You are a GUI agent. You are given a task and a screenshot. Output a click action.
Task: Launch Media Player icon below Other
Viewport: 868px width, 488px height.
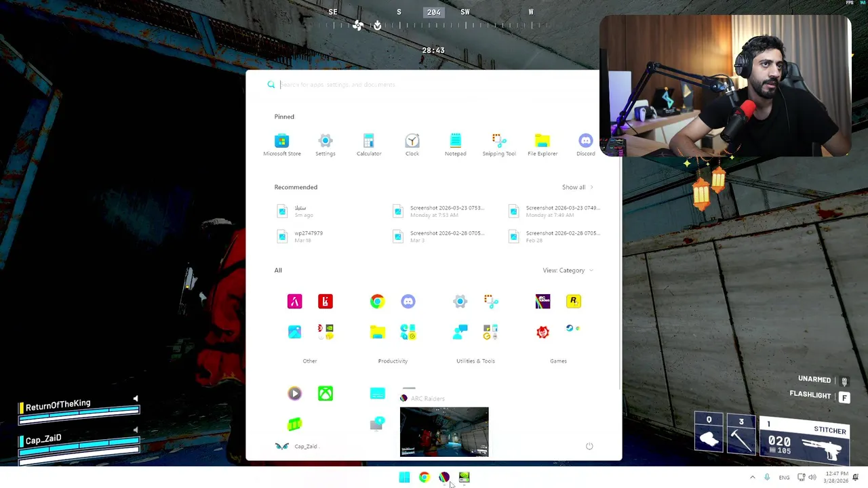pos(294,393)
